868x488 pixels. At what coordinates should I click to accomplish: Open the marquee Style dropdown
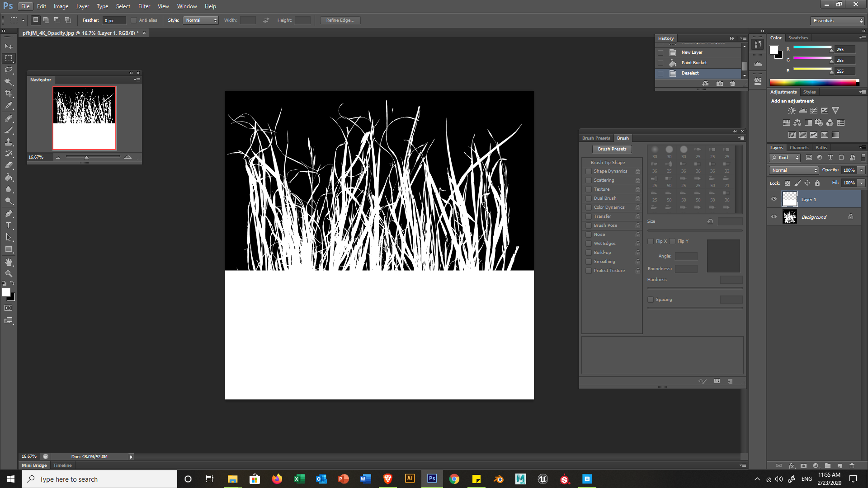coord(201,20)
